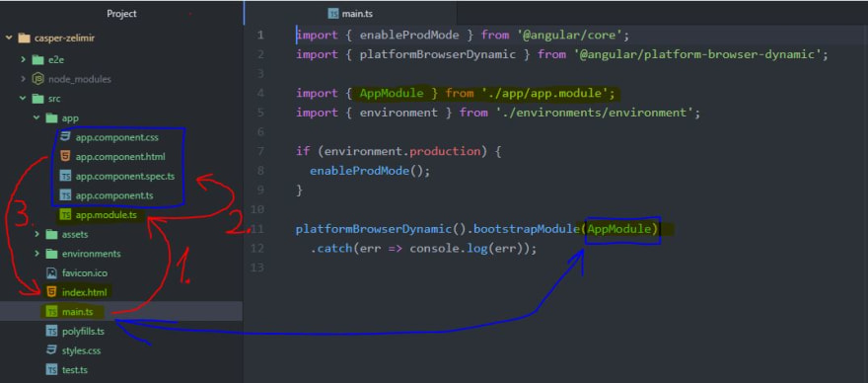Expand the node_modules folder chevron

tap(24, 79)
